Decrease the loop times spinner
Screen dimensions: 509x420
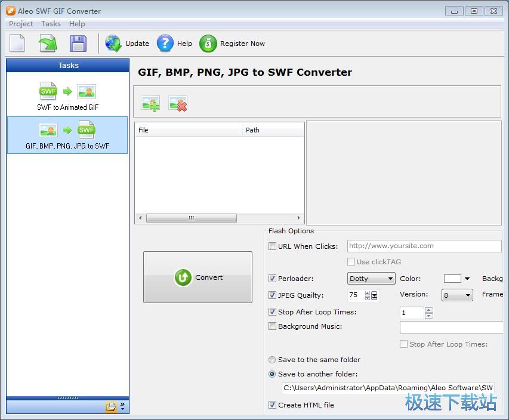click(x=429, y=316)
